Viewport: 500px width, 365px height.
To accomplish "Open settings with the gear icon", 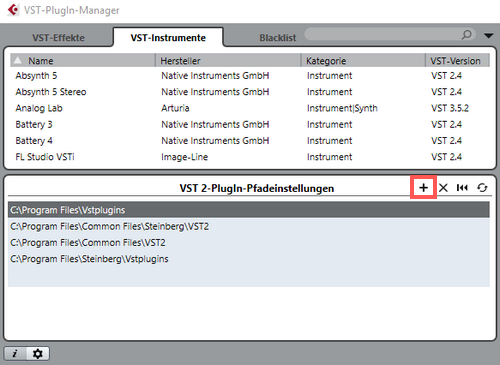I will click(38, 353).
